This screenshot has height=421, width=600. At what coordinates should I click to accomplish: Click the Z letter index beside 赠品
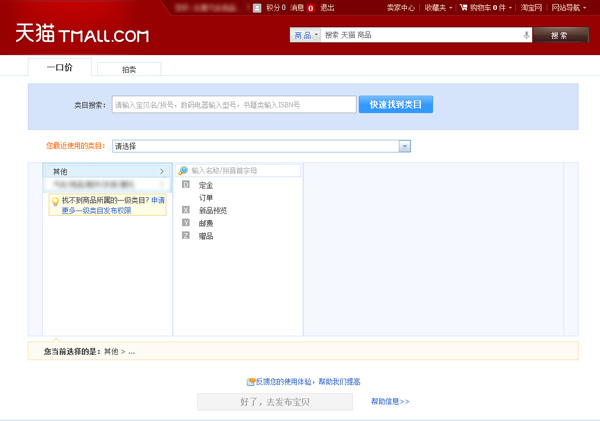coord(186,235)
